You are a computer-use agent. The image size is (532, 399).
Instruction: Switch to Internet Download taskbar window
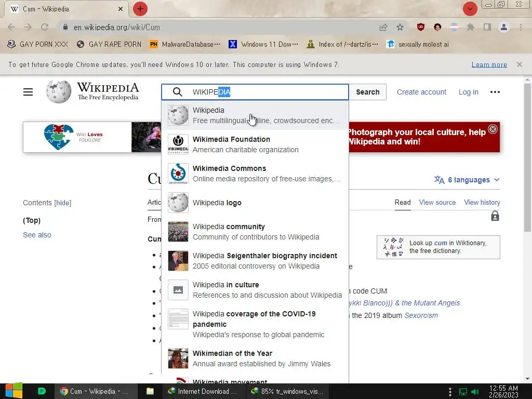click(204, 391)
